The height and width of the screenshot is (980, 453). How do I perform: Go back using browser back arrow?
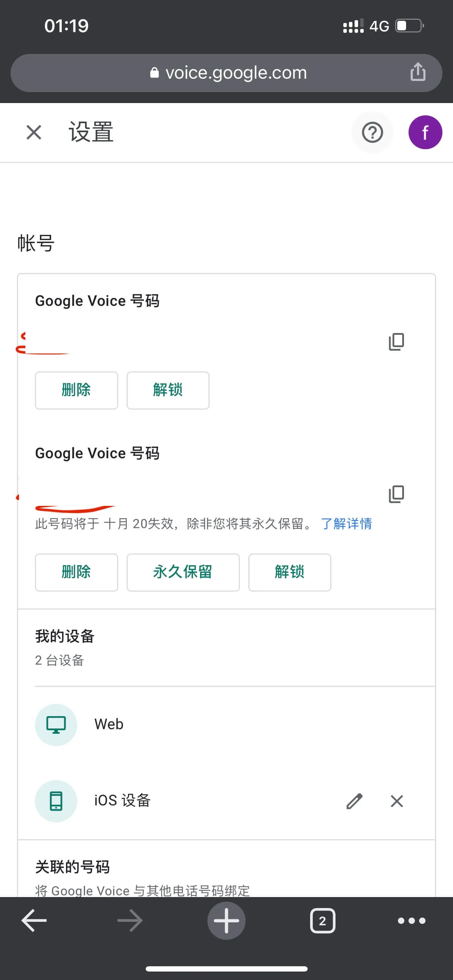34,921
